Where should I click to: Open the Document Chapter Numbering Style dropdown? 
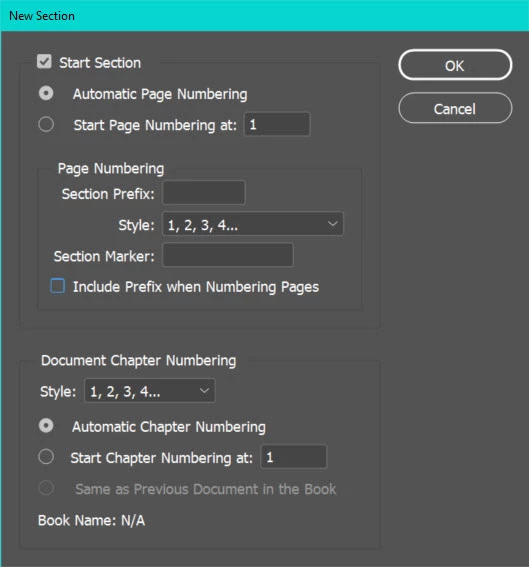150,391
